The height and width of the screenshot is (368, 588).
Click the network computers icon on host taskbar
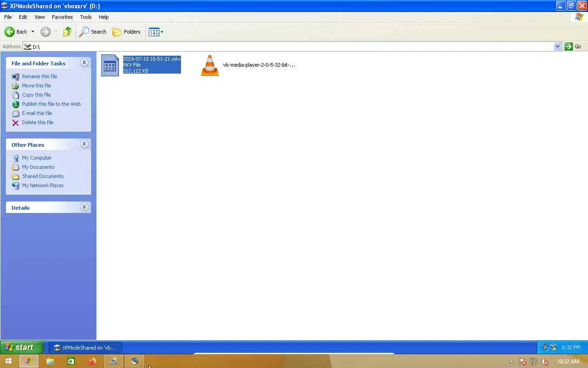click(x=113, y=362)
